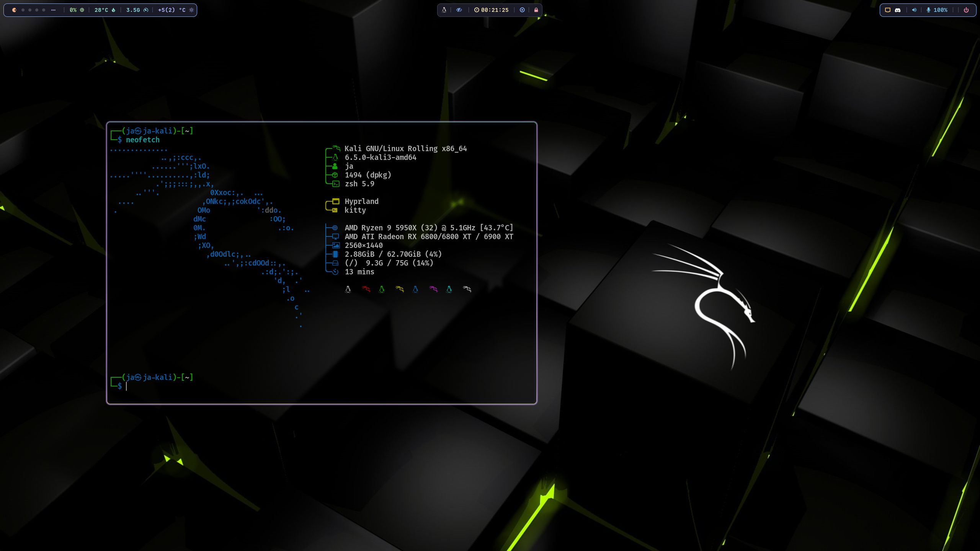Open the power menu icon
The width and height of the screenshot is (980, 551).
(x=966, y=10)
